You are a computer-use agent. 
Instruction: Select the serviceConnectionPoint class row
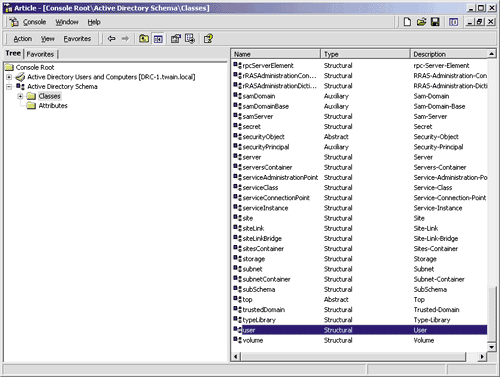(360, 198)
